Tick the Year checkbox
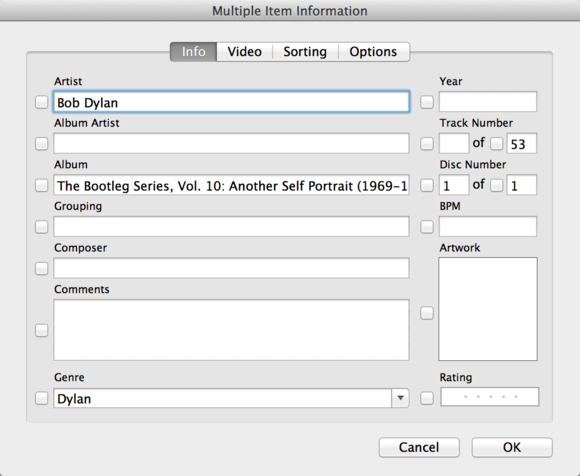Viewport: 580px width, 476px height. point(427,102)
